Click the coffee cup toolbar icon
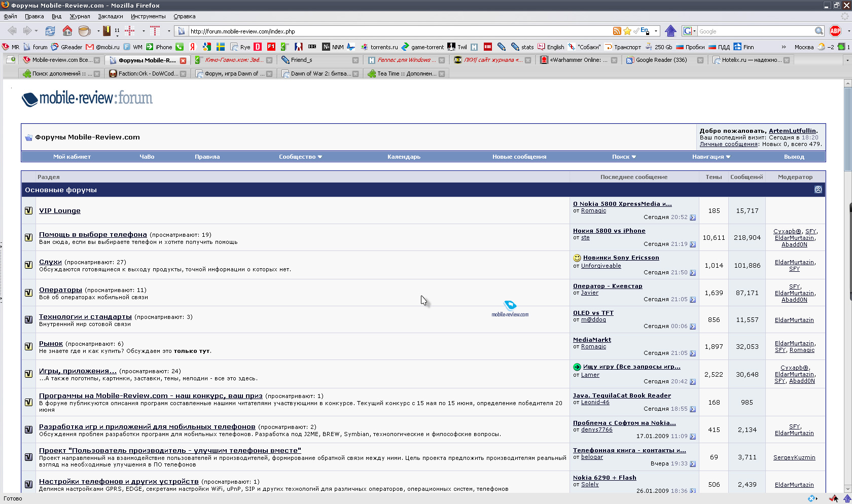 85,31
